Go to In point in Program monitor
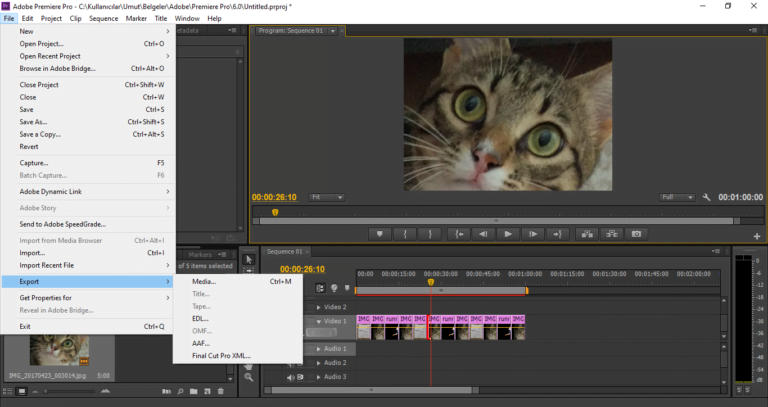This screenshot has height=407, width=768. click(459, 234)
